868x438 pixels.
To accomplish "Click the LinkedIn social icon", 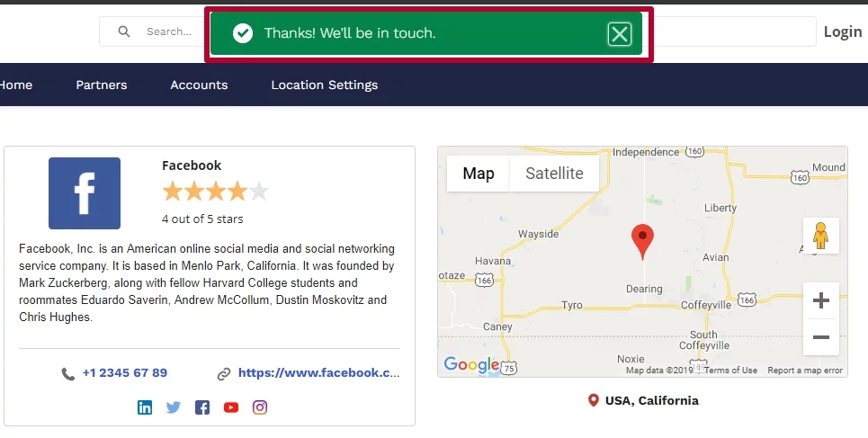I will [145, 407].
